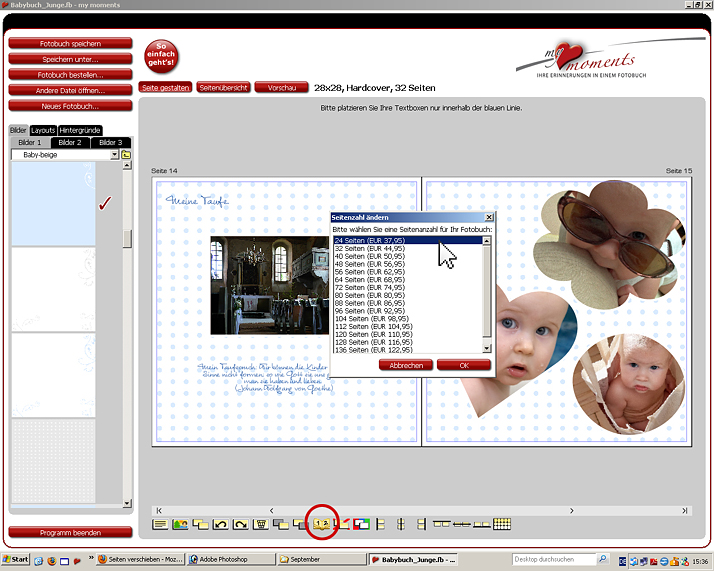This screenshot has height=571, width=714.
Task: Click the 'So einfach geht's!' round help button
Action: tap(161, 56)
